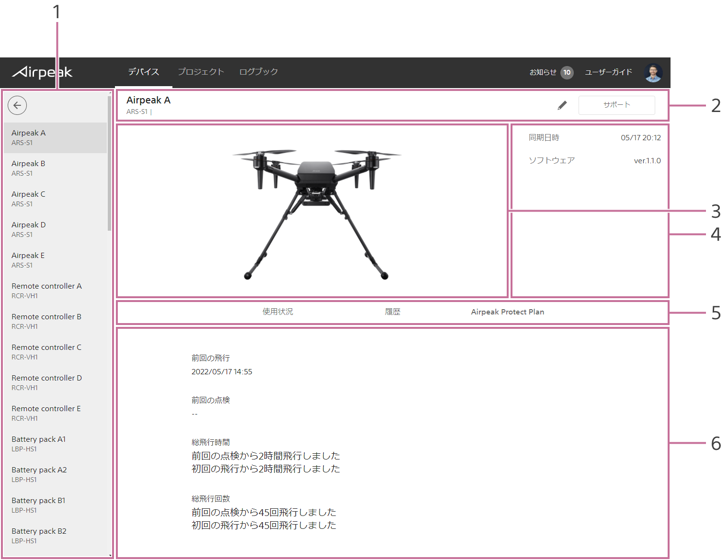Image resolution: width=728 pixels, height=560 pixels.
Task: Click the サポート button
Action: [617, 105]
